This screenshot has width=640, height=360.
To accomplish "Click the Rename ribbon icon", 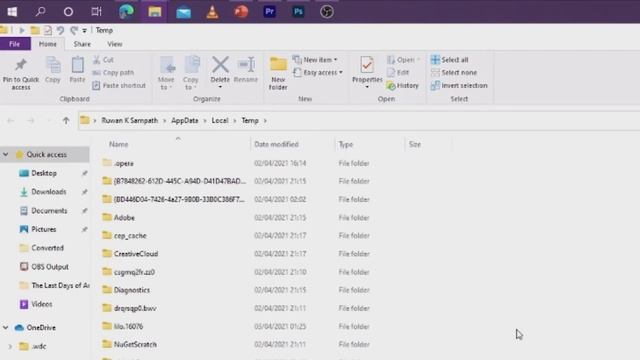I will click(246, 69).
